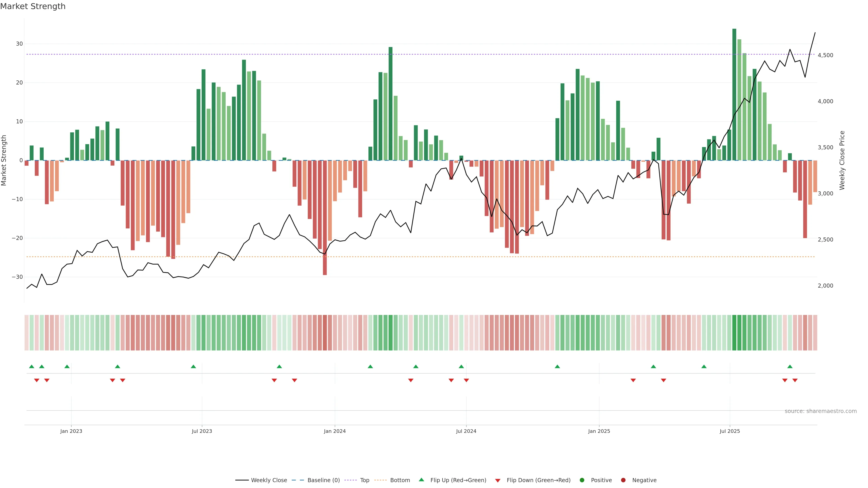Click the red Flip Down legend triangle
The width and height of the screenshot is (868, 488).
coord(498,481)
